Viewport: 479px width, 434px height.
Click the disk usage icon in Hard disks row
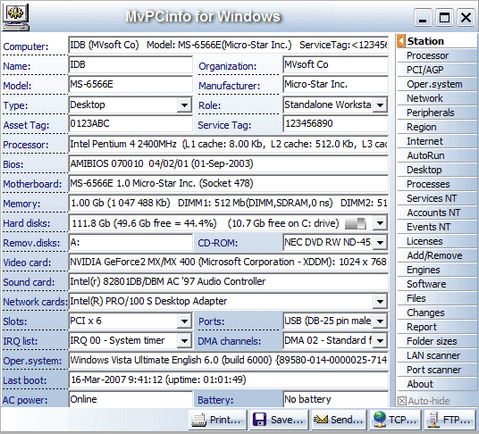[x=356, y=223]
